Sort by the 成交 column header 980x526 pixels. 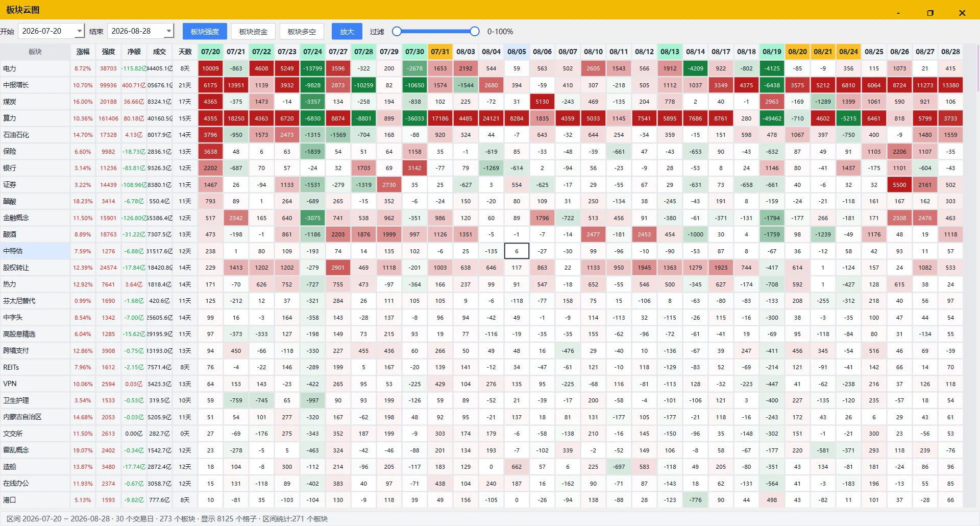(159, 52)
